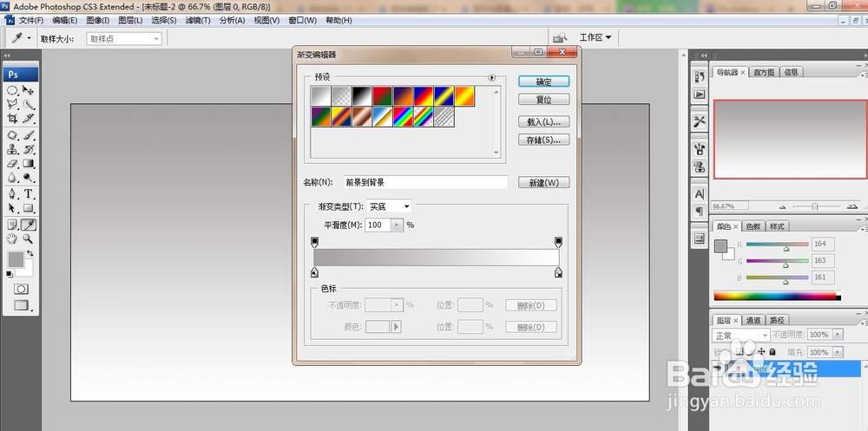868x431 pixels.
Task: Pick color from Color panel spectrum ramp
Action: tap(777, 296)
